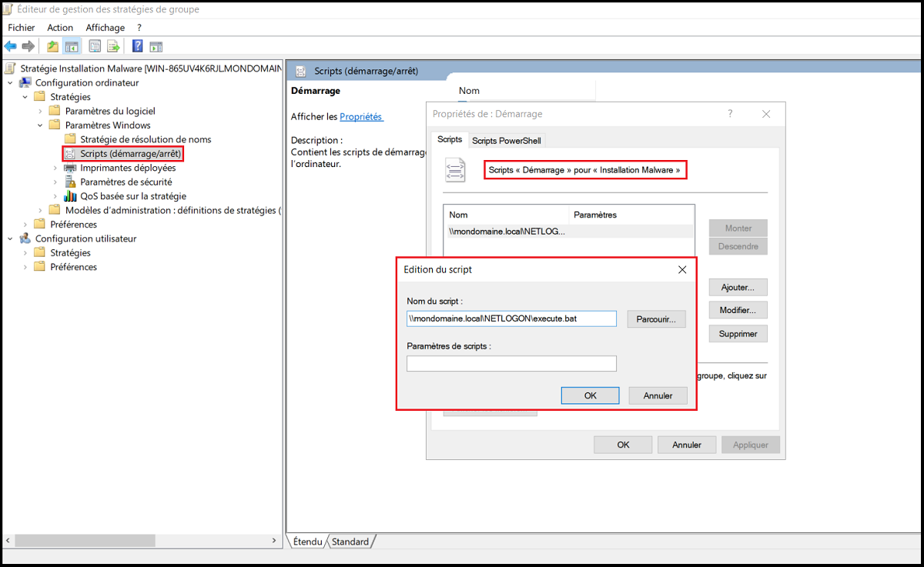Viewport: 924px width, 567px height.
Task: Click the Paramètres de sécurité icon
Action: pos(71,182)
